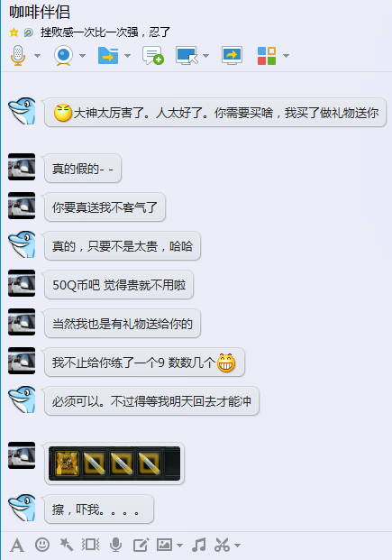Screen dimensions: 392x560
Task: Expand the video call options arrow
Action: [x=83, y=56]
